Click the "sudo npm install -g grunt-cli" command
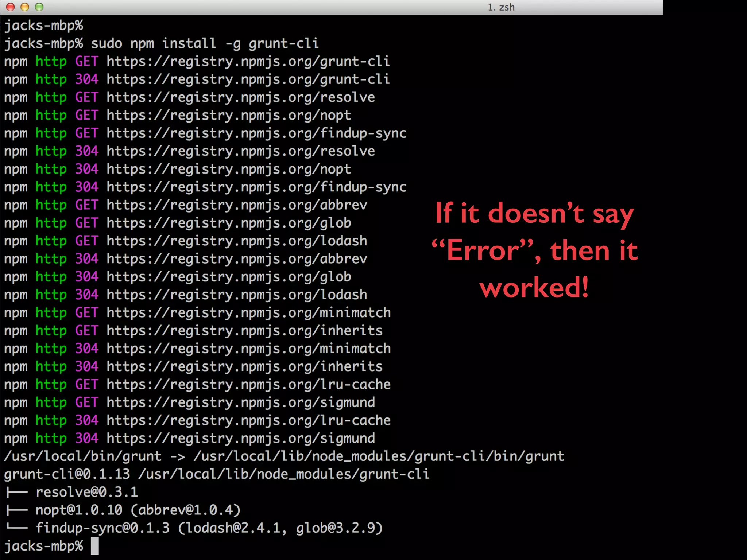The image size is (747, 560). point(205,44)
